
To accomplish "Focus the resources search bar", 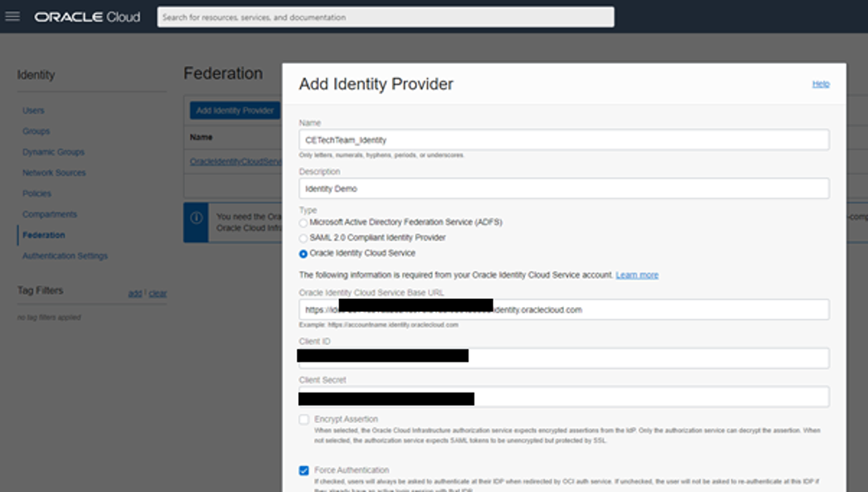I will 385,16.
